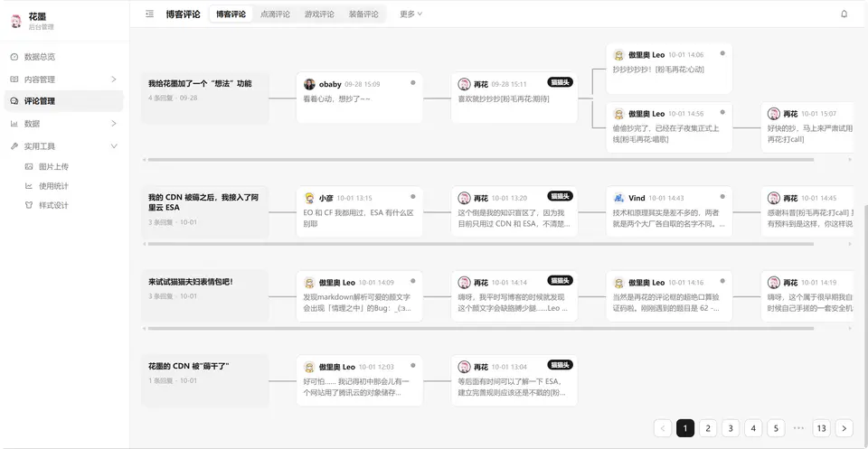The image size is (868, 449).
Task: Go to page 4
Action: [753, 428]
